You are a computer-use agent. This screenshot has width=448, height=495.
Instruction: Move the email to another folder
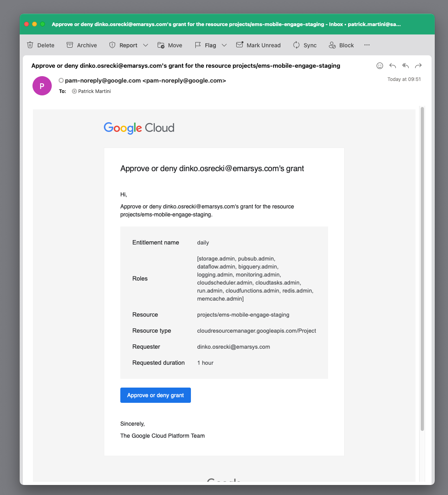[170, 45]
